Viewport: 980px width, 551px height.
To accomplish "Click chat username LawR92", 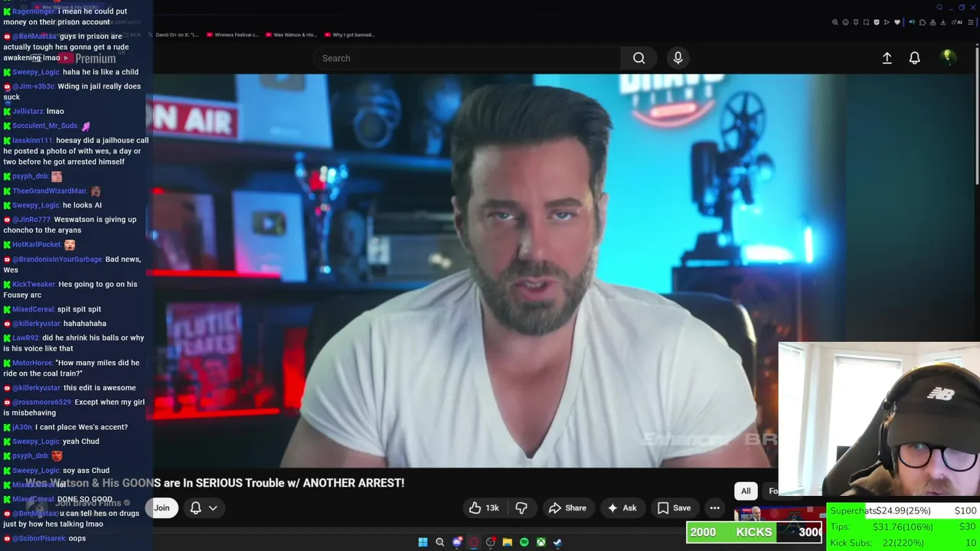I will (25, 337).
